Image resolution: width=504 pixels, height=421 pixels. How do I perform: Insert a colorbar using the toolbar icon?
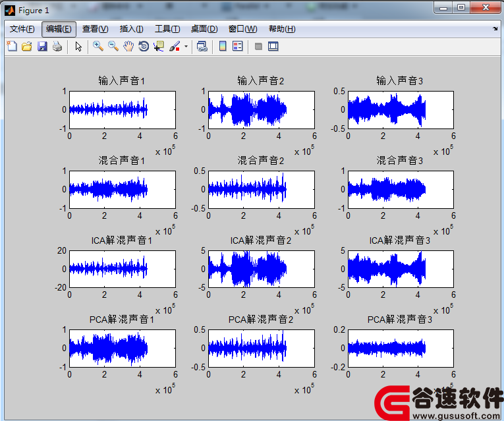coord(223,46)
